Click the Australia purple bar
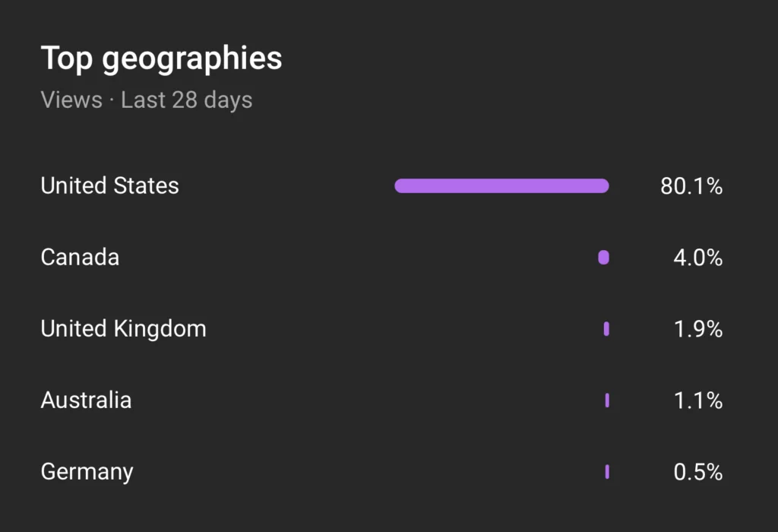Image resolution: width=778 pixels, height=532 pixels. [x=607, y=401]
